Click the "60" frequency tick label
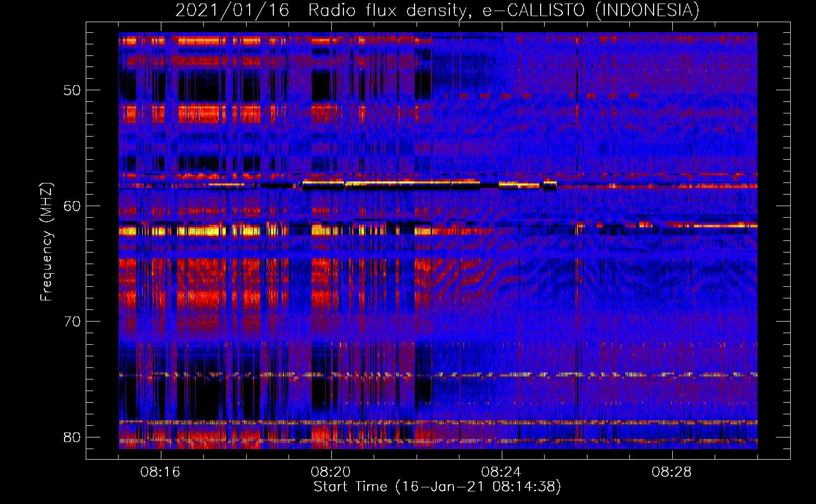This screenshot has width=816, height=504. tap(72, 206)
